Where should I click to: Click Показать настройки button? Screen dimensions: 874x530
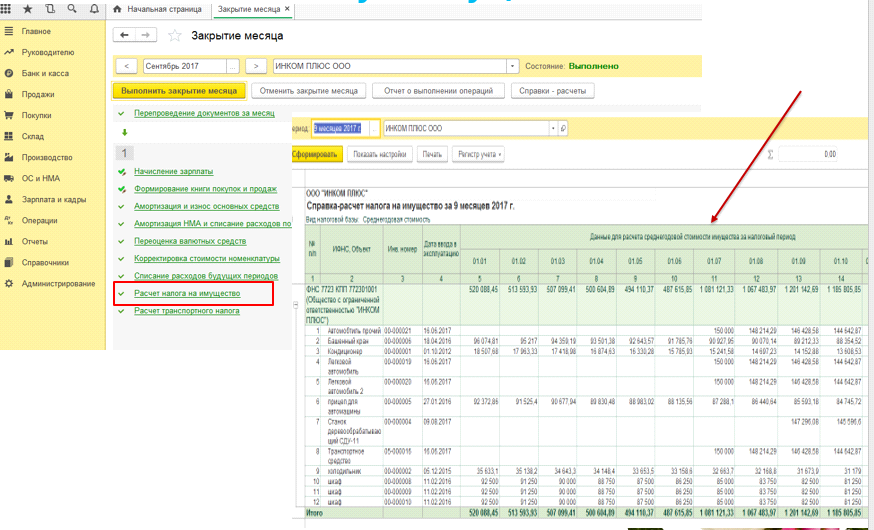coord(380,154)
